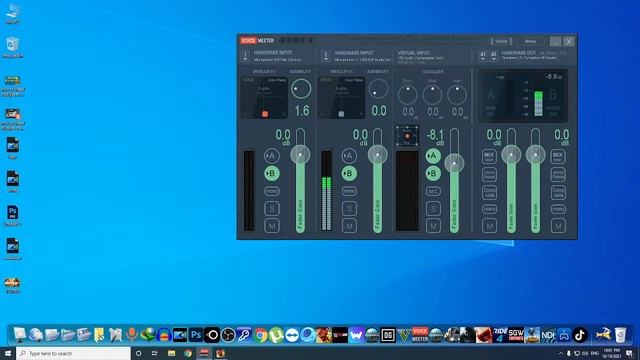
Task: Open the A1 hardware output selector
Action: coord(483,56)
